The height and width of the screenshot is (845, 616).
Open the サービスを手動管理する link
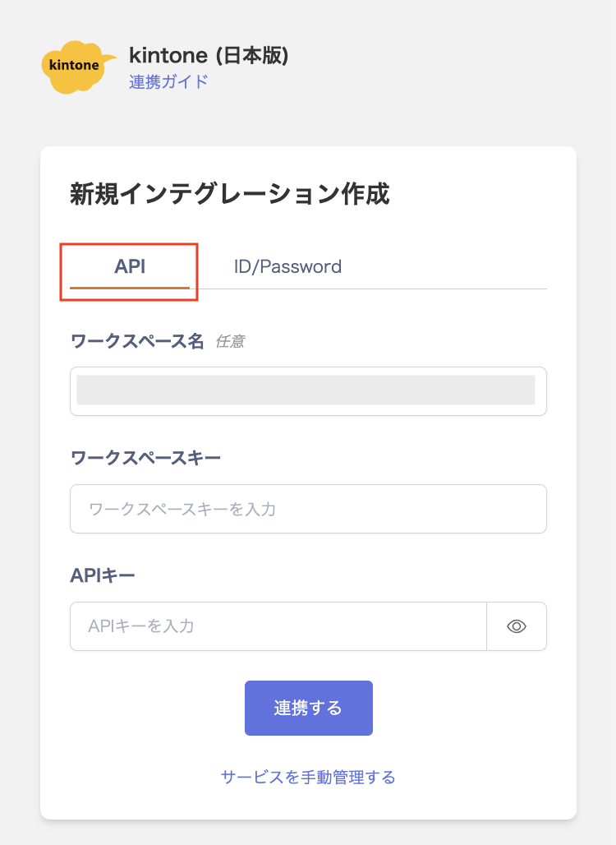[x=308, y=777]
